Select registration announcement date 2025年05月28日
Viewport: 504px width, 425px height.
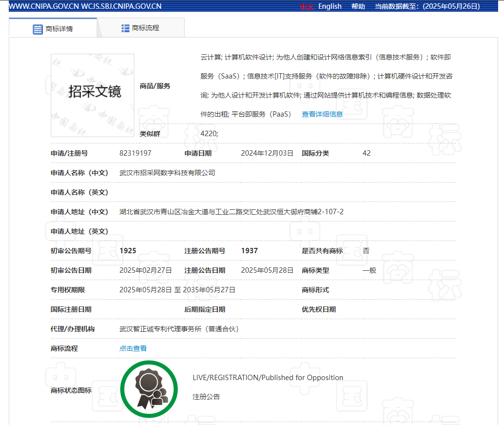267,270
